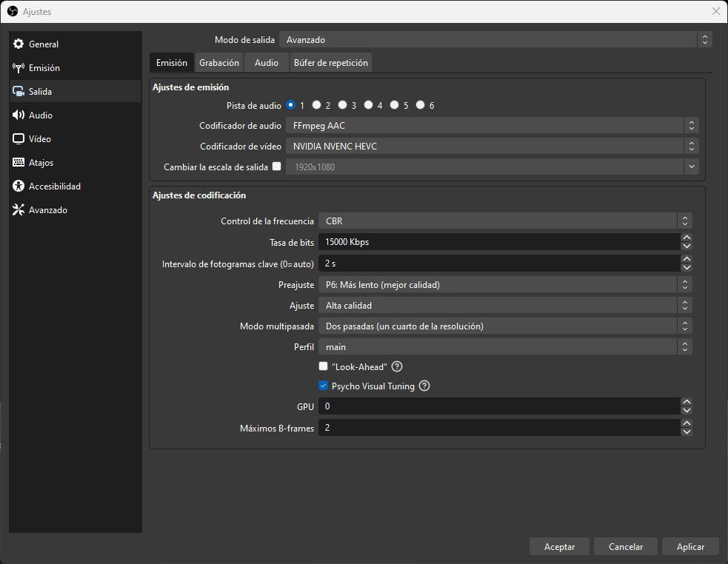Decrease Máximos B-frames with down arrow

tap(687, 432)
